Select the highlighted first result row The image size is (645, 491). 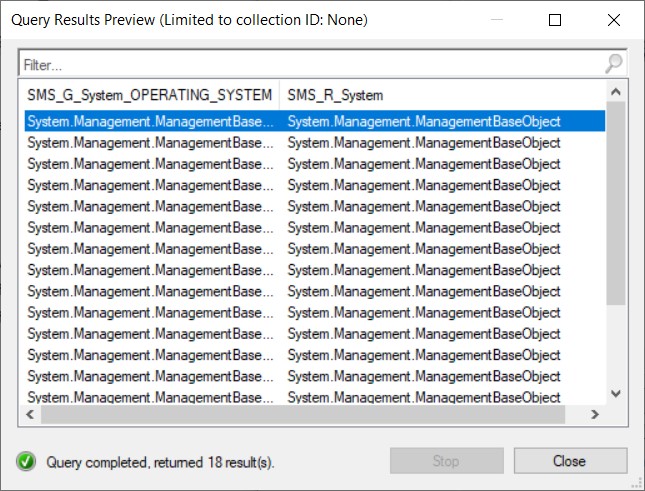(x=300, y=121)
